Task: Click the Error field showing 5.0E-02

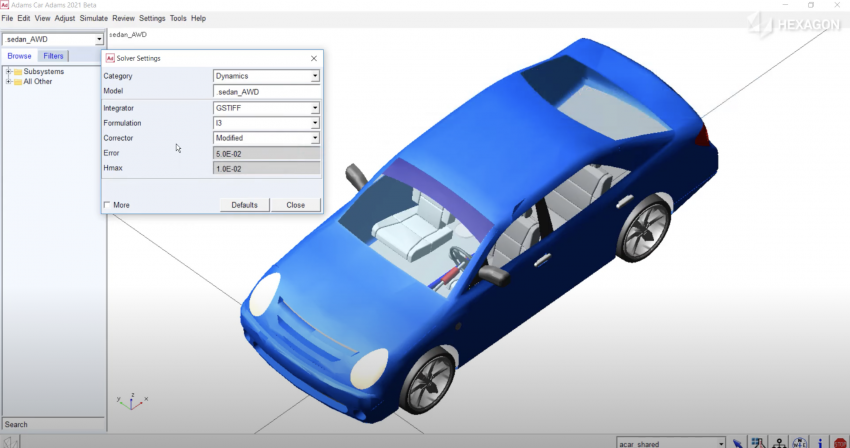Action: pyautogui.click(x=266, y=153)
